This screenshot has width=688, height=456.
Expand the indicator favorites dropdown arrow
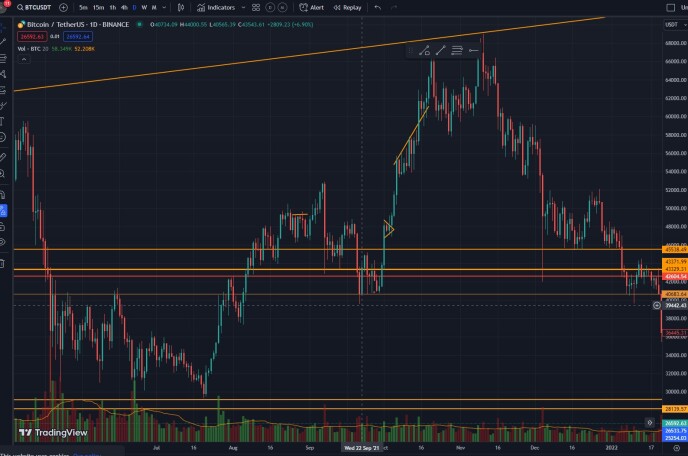pos(244,7)
